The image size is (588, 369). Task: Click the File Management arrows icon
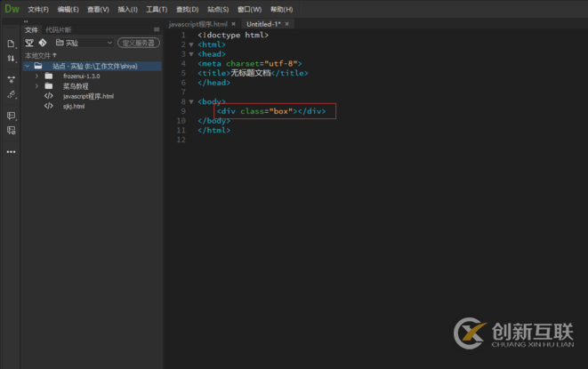[x=11, y=58]
